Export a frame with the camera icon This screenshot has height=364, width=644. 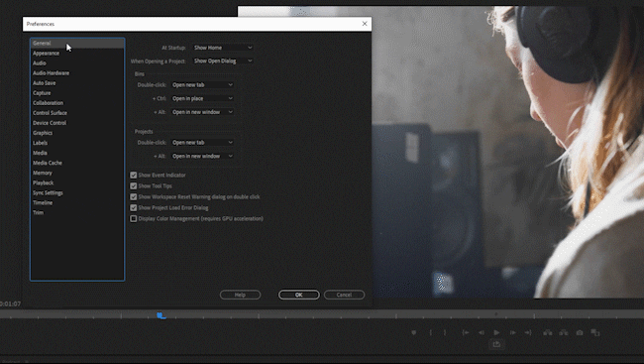(580, 332)
